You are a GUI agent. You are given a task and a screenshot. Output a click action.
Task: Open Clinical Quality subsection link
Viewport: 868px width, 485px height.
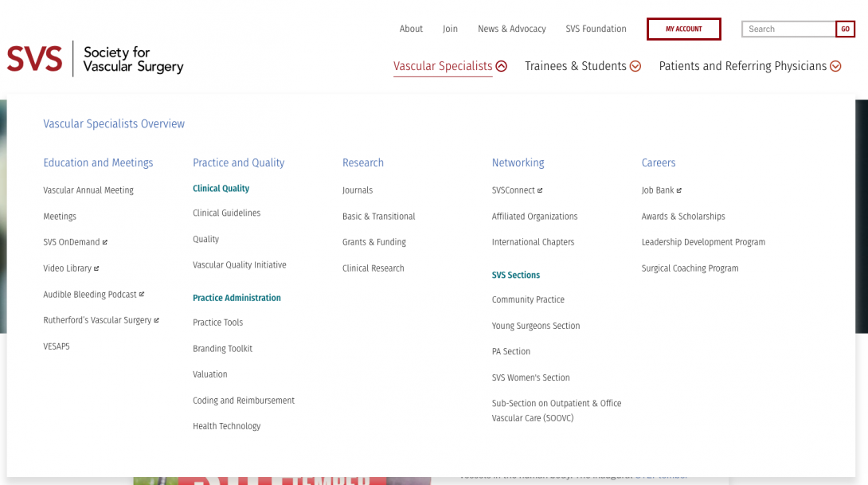click(221, 189)
